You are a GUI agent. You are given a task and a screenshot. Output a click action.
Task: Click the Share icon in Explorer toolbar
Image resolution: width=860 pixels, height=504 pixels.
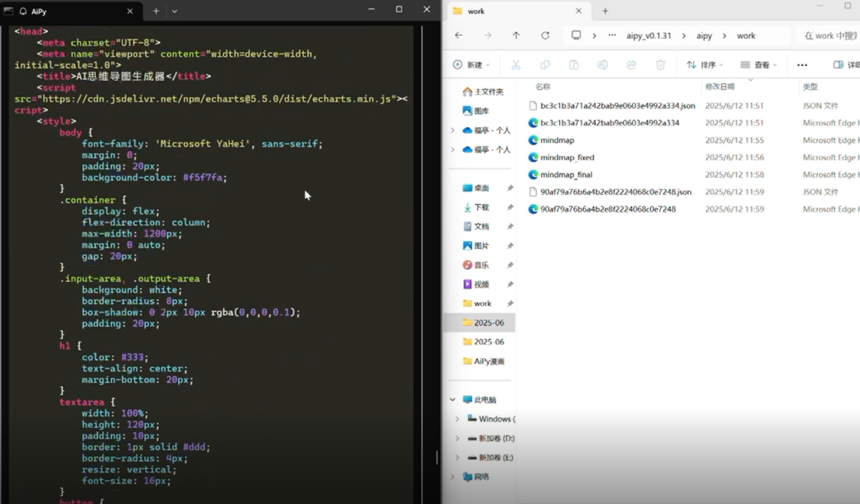click(x=631, y=64)
